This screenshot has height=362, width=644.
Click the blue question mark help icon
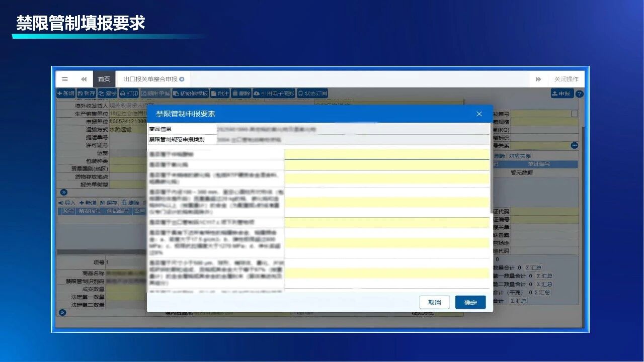pos(580,94)
